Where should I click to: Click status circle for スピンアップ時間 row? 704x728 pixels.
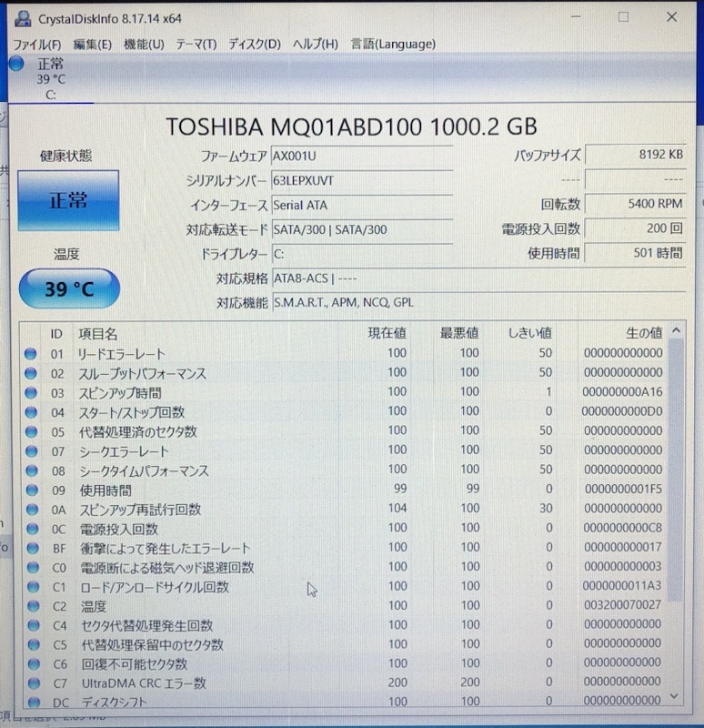pyautogui.click(x=31, y=393)
